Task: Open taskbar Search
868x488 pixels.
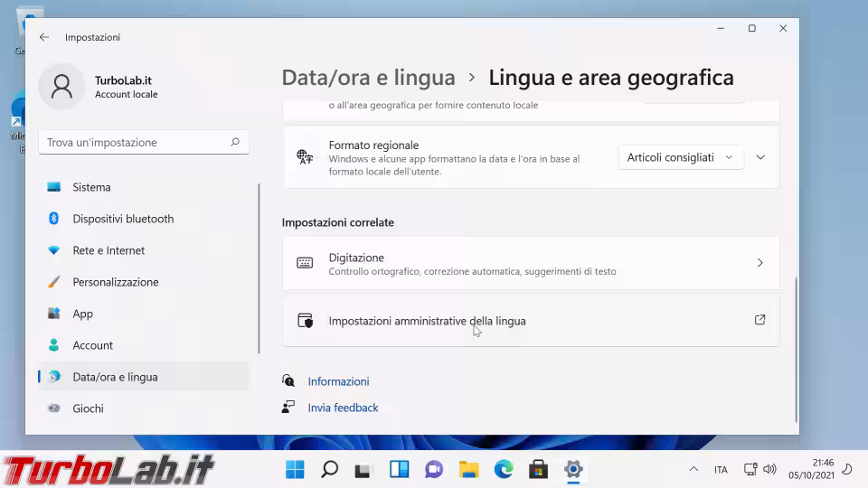Action: 329,470
